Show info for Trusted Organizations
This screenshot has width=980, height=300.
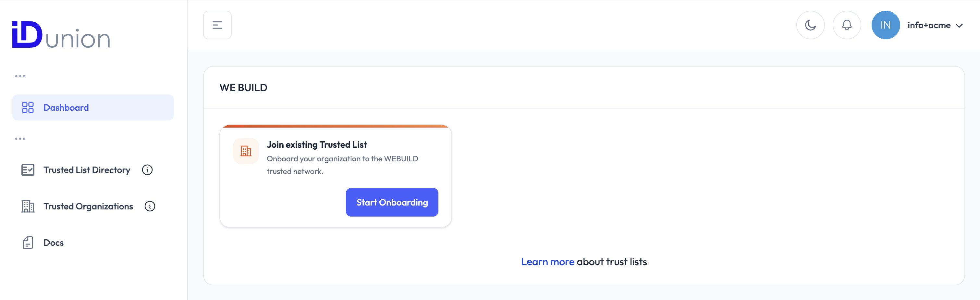tap(150, 206)
